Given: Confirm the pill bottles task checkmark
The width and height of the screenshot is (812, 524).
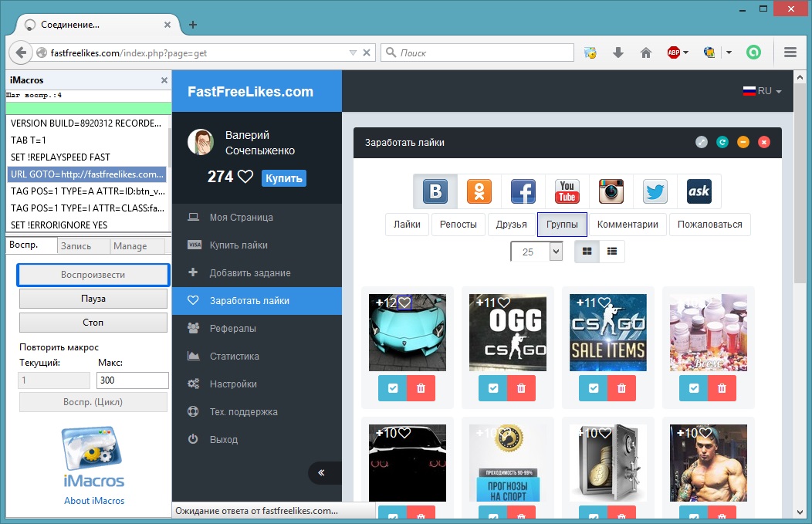Looking at the screenshot, I should 694,388.
